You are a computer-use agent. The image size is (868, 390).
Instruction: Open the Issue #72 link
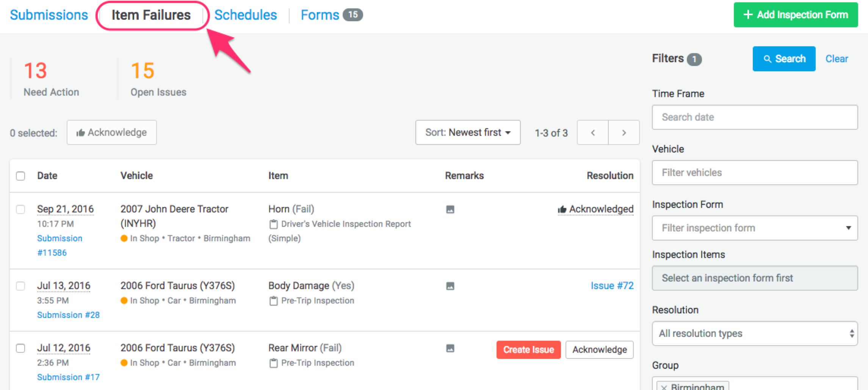click(612, 286)
